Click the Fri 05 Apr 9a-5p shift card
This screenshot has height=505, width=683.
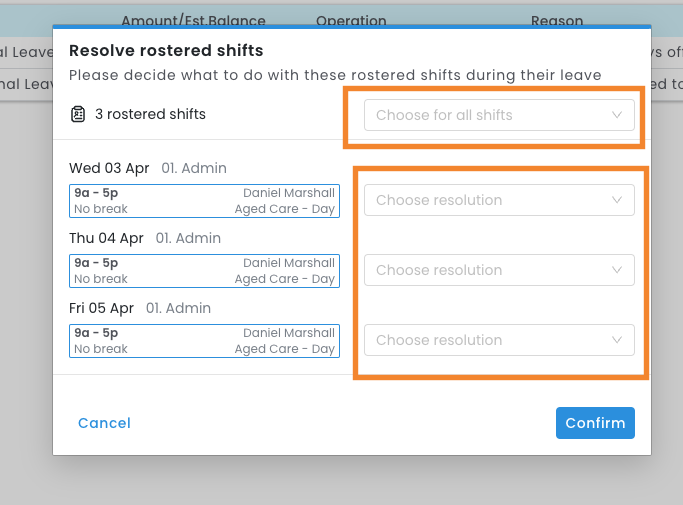click(x=204, y=341)
